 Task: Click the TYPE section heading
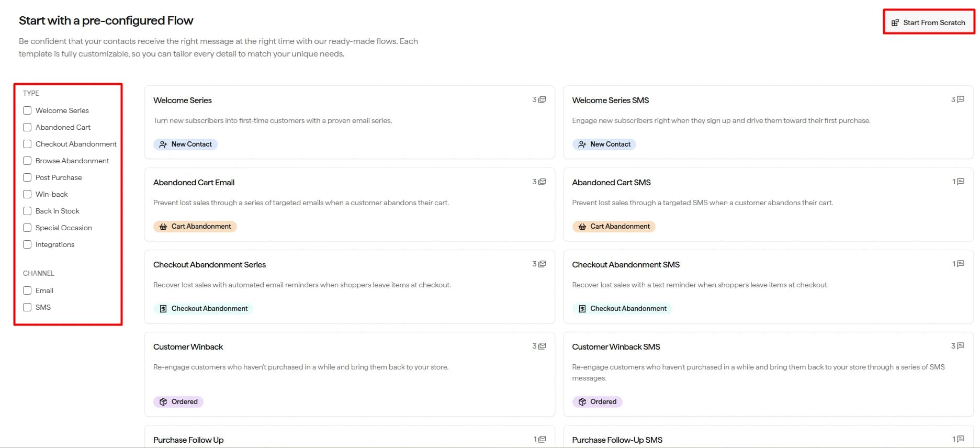tap(31, 93)
